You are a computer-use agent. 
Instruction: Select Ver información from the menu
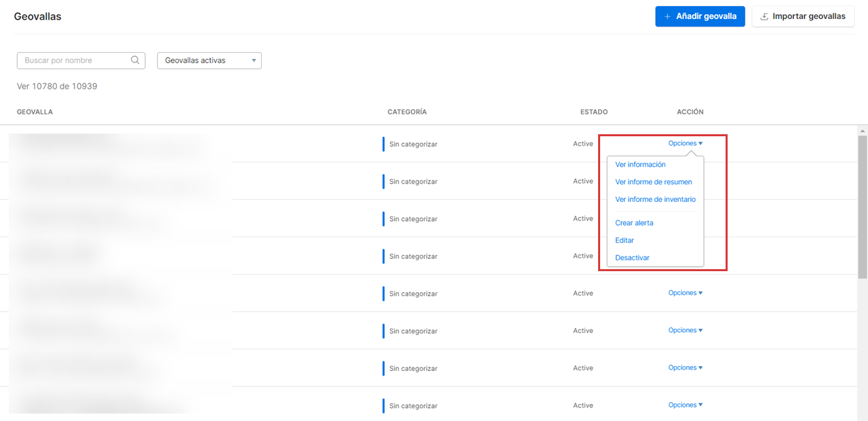pos(640,165)
